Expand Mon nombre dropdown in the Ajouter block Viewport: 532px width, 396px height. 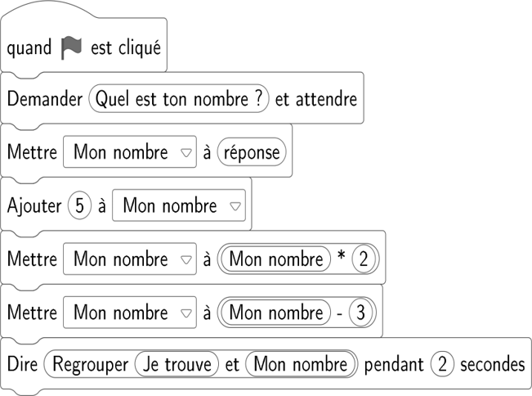[179, 205]
